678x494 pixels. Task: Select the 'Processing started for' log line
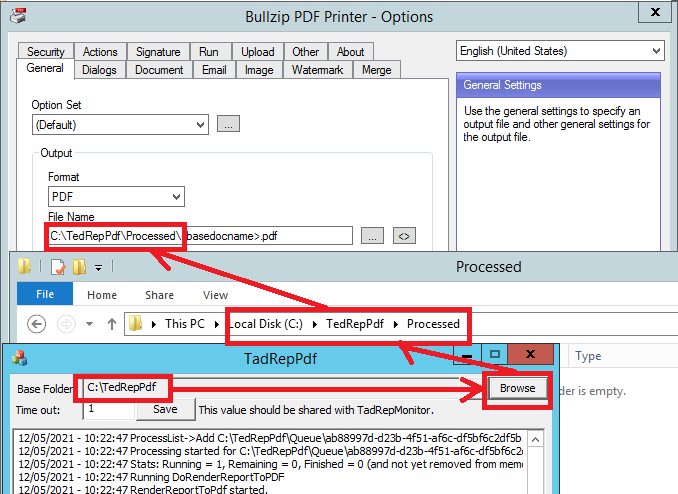click(270, 451)
